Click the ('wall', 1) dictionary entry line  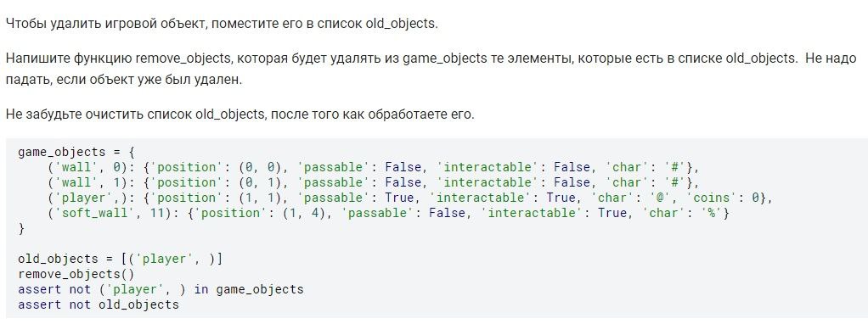coord(374,182)
